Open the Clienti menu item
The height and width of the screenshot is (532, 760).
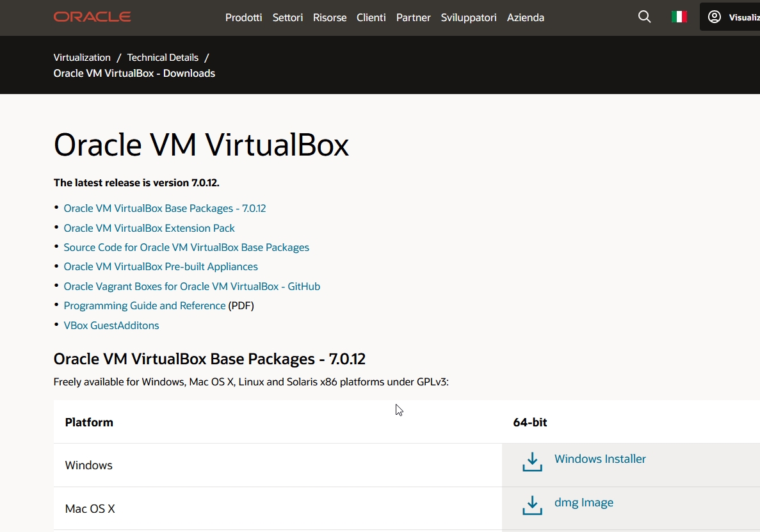(x=371, y=17)
